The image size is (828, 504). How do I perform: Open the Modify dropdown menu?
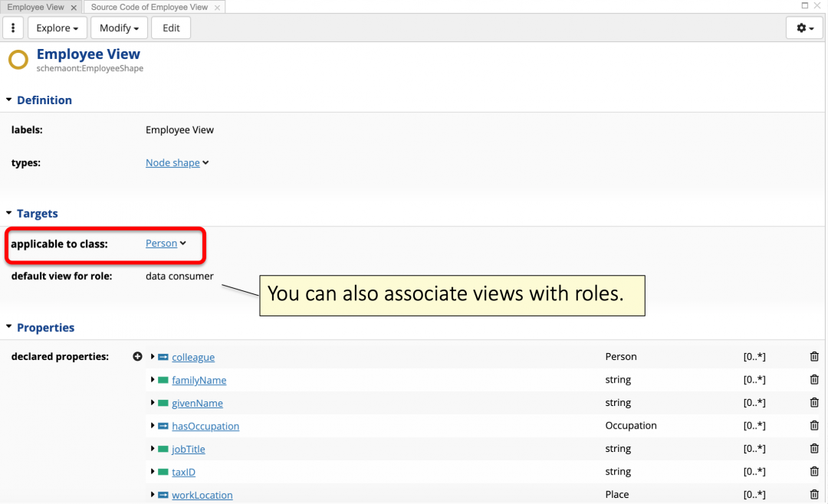click(119, 28)
